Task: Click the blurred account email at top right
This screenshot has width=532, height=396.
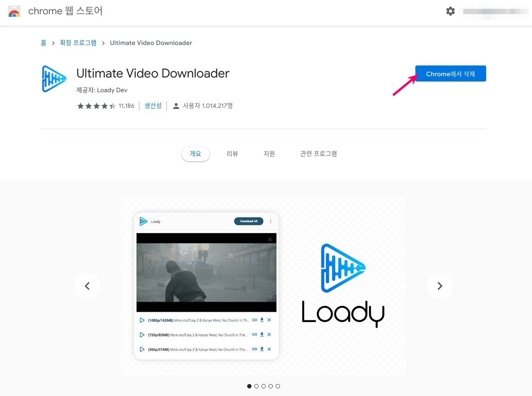Action: pos(495,12)
